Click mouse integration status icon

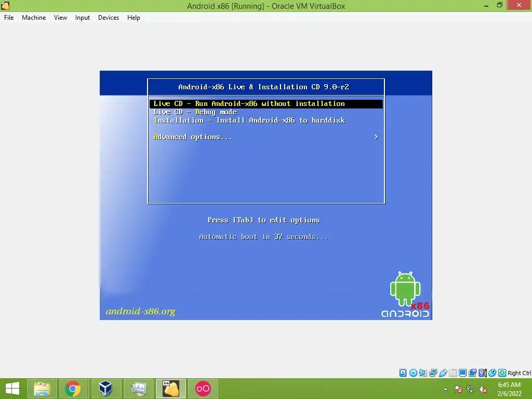(493, 373)
